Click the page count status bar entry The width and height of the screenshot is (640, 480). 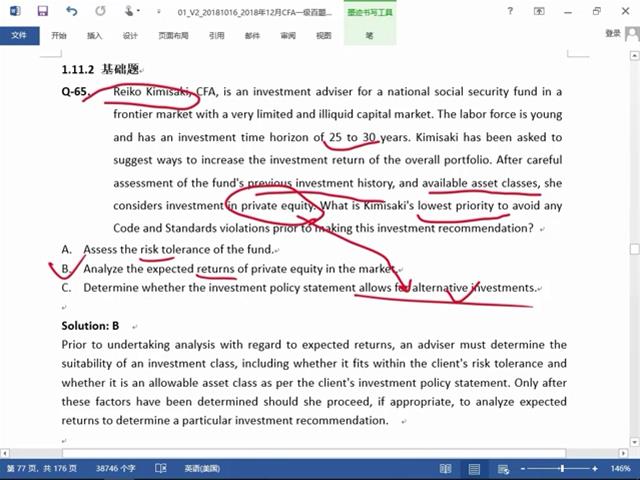42,469
